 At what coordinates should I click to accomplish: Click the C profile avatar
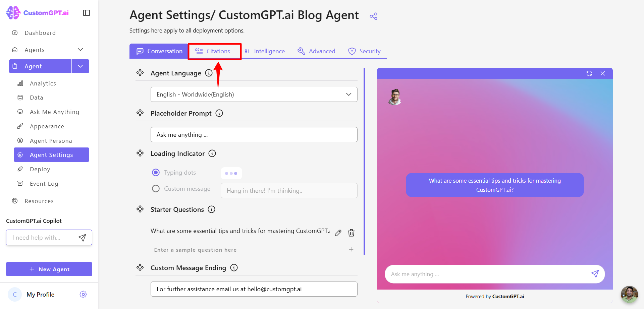[15, 294]
